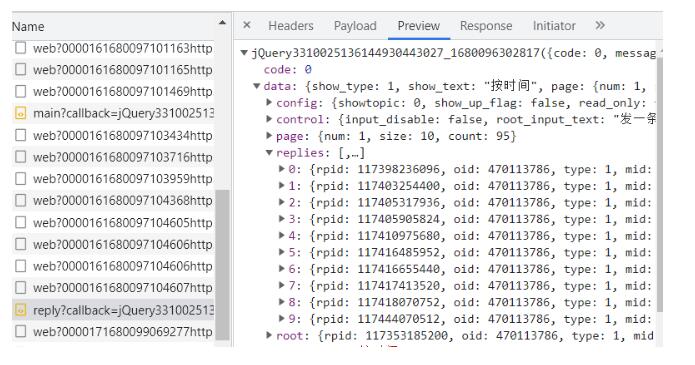The width and height of the screenshot is (695, 365).
Task: Tick checkbox for web?0000161680097101469http
Action: (x=20, y=91)
